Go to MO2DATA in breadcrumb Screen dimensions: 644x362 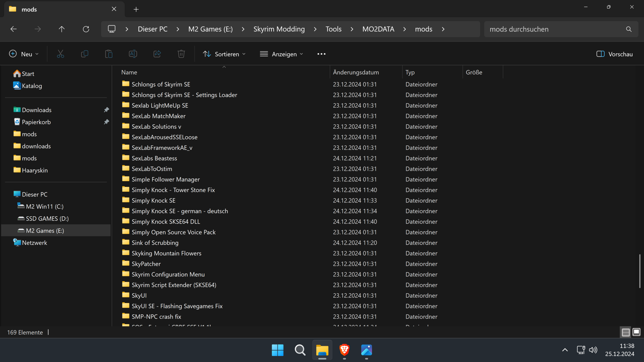pos(378,29)
